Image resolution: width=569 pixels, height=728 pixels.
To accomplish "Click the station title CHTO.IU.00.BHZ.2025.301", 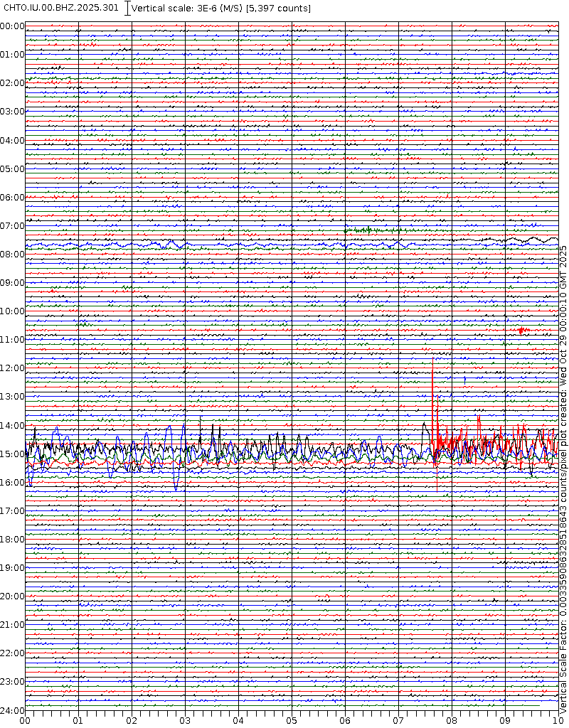I will (61, 8).
